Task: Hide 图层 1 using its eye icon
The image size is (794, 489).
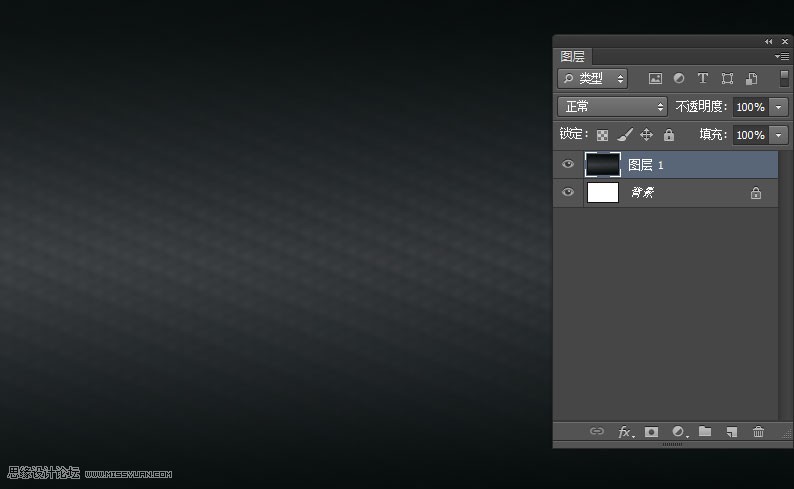Action: pos(568,164)
